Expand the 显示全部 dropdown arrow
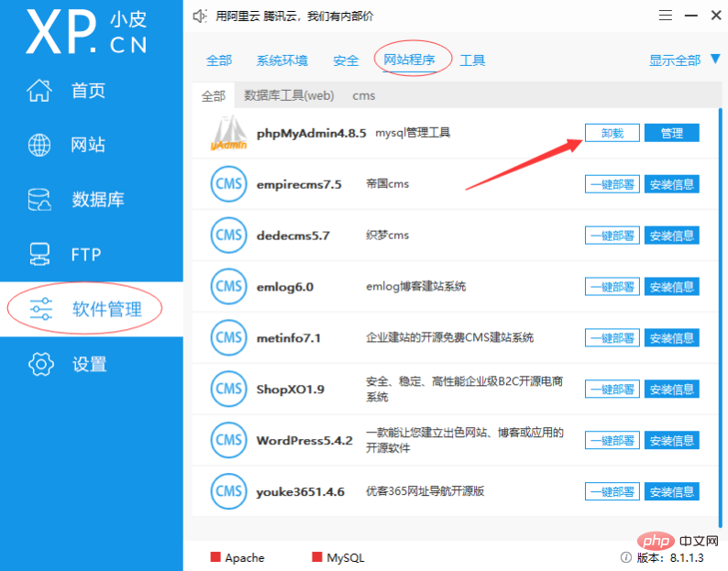Screen dimensions: 728x571 [x=716, y=60]
